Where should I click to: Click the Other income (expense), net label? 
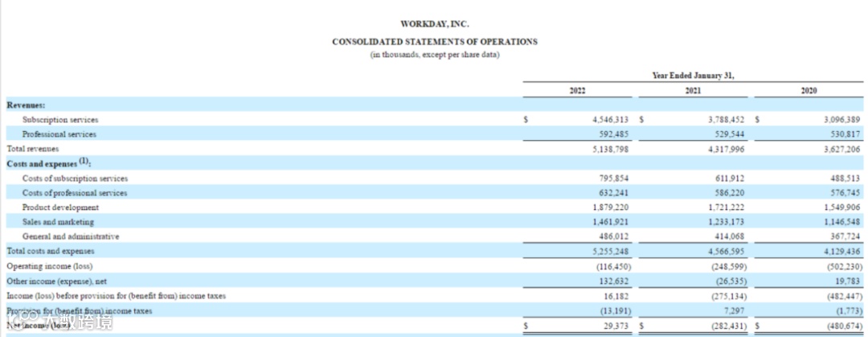pyautogui.click(x=56, y=281)
